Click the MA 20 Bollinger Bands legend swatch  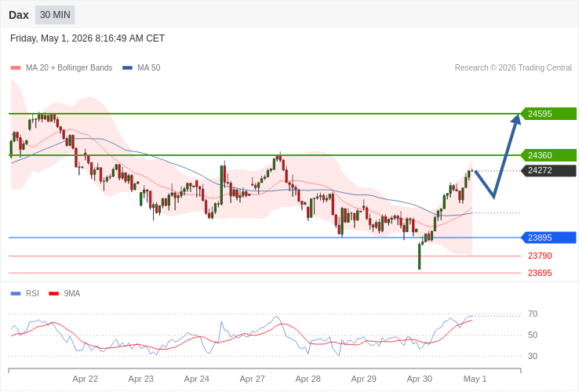point(16,68)
